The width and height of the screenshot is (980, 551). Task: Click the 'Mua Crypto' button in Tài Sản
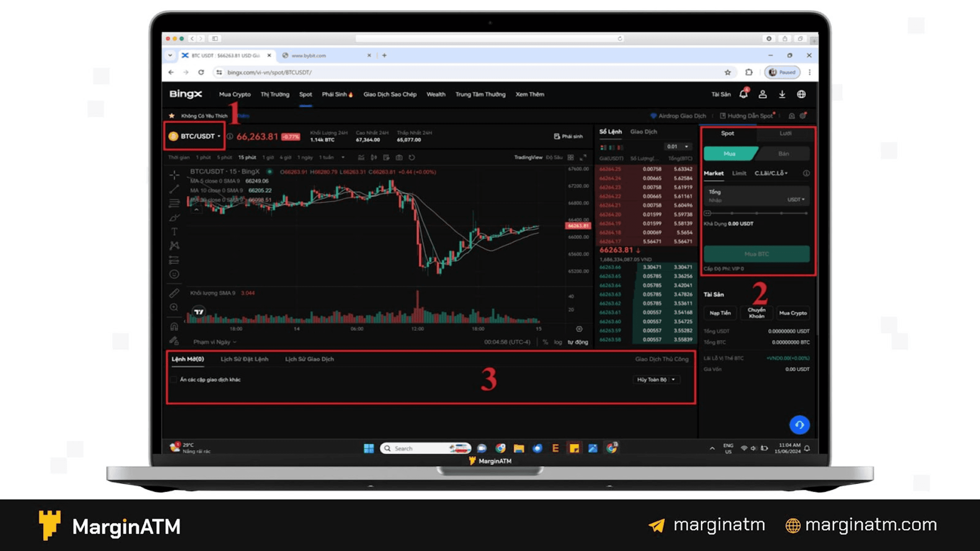[793, 313]
